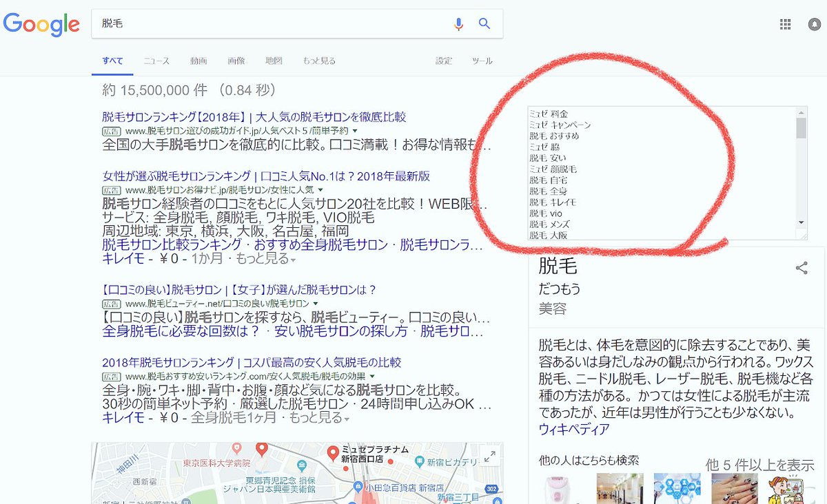827x504 pixels.
Task: Open 脱毛サロンランキング【2018年】 ad result
Action: tap(254, 116)
